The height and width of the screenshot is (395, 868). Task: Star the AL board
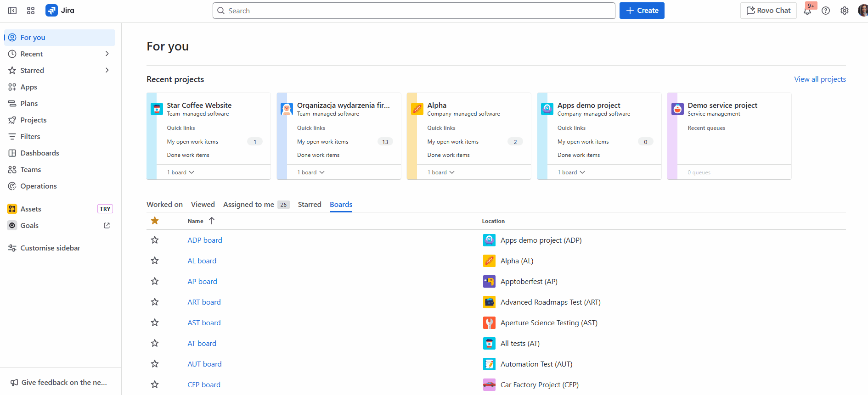[155, 261]
